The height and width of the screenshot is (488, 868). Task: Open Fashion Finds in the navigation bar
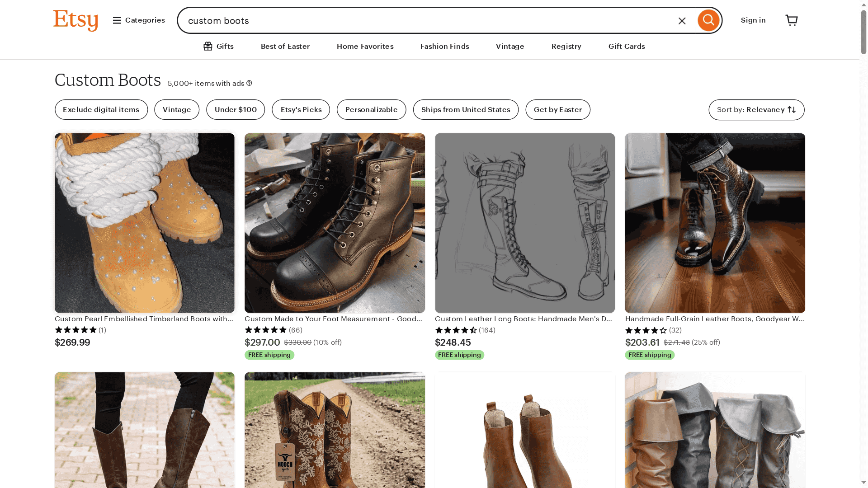pos(444,46)
